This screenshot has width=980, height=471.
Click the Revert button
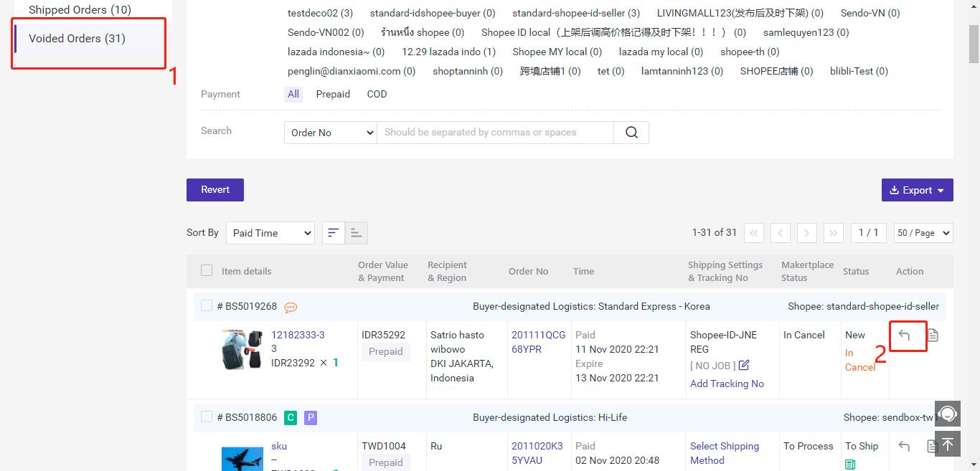pos(215,190)
